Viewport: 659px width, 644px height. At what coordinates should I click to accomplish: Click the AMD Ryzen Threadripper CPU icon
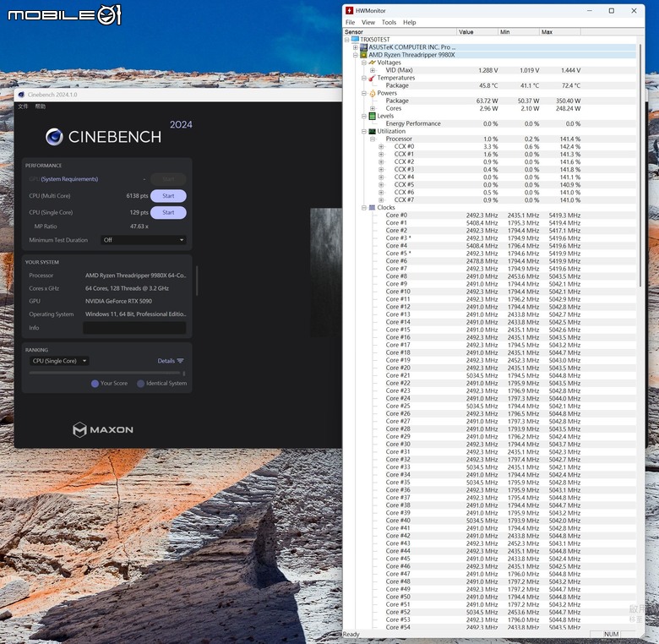(x=363, y=55)
